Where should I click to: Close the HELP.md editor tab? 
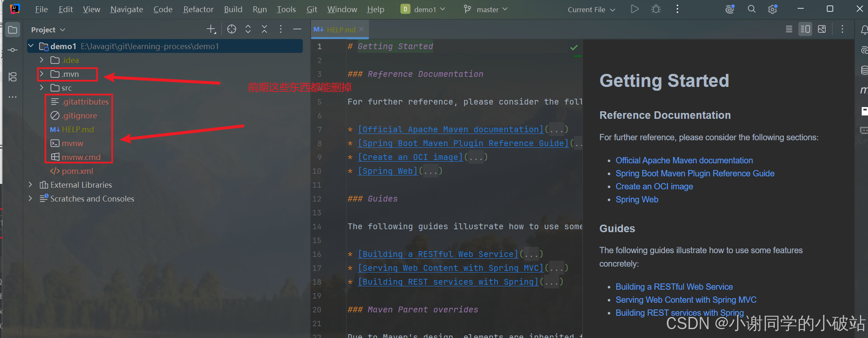pyautogui.click(x=361, y=29)
